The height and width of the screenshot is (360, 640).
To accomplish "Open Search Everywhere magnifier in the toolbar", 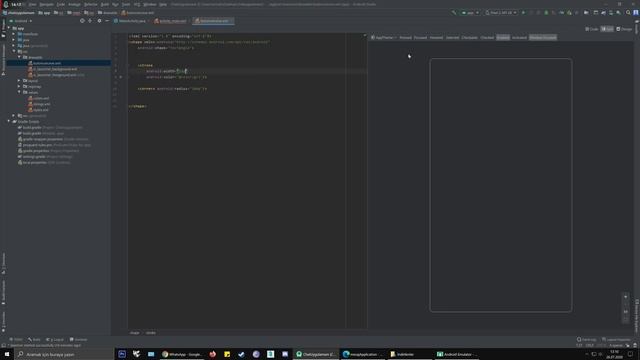I will [628, 13].
